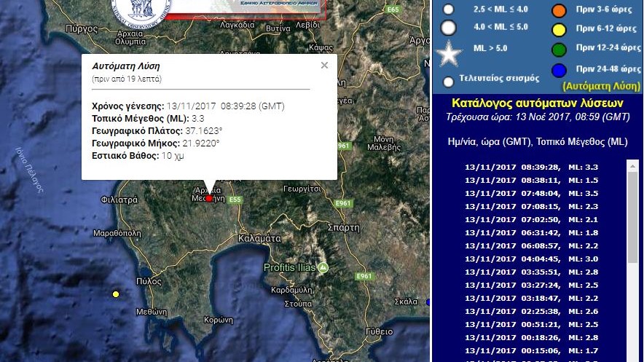Screen dimensions: 644x362
Task: Select catalog entry 08:38:11 ML 1.5
Action: (x=531, y=180)
